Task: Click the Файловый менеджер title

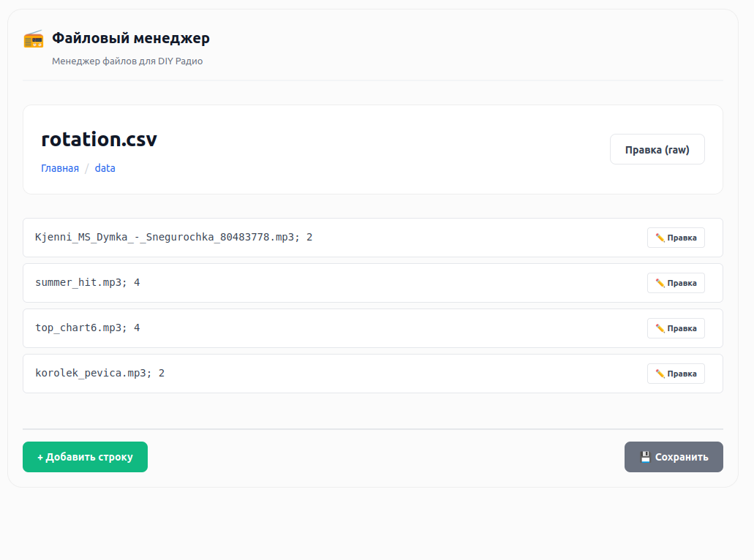Action: click(130, 39)
